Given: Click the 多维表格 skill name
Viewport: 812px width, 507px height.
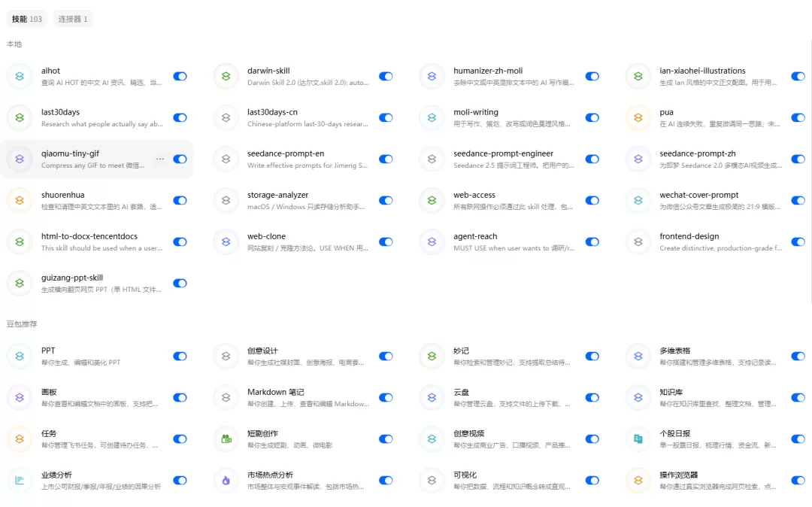Looking at the screenshot, I should click(x=674, y=351).
